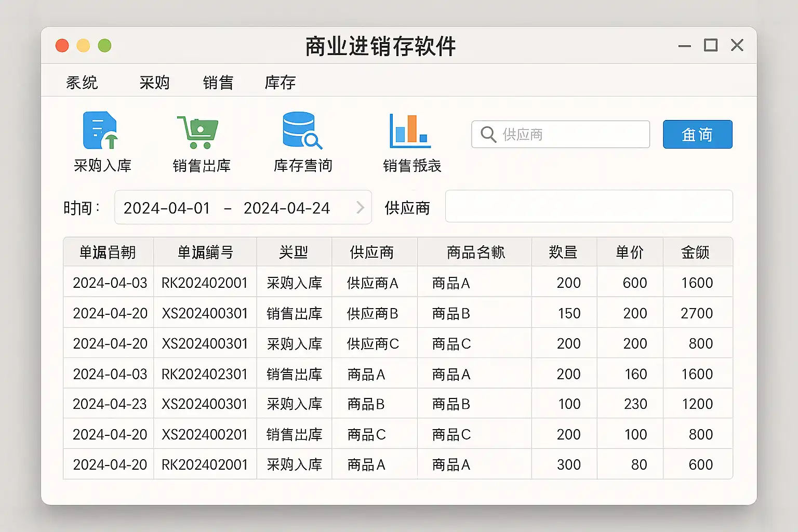This screenshot has height=532, width=798.
Task: Select the row with 供应商B
Action: click(x=372, y=313)
